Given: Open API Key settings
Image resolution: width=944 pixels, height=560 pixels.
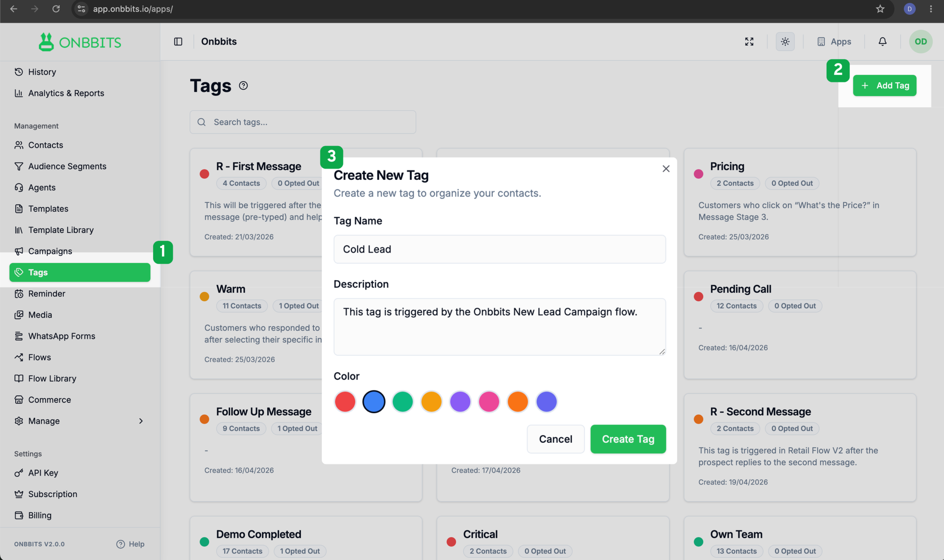Looking at the screenshot, I should pos(80,473).
